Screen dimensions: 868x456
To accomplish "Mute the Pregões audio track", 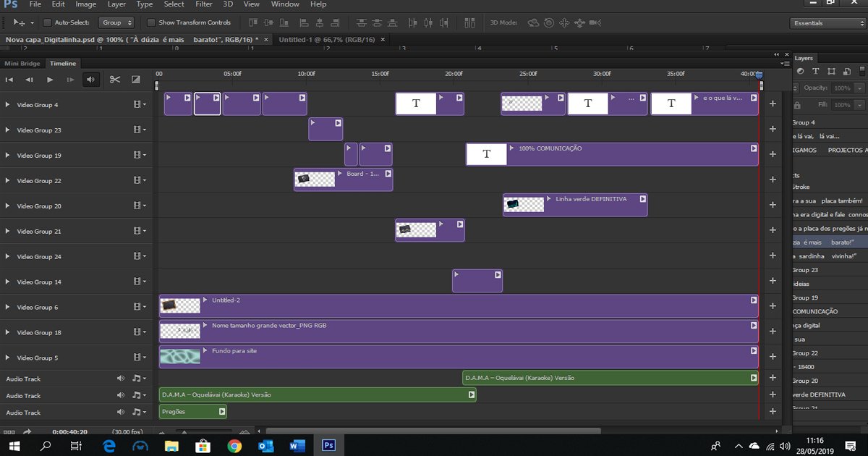I will [x=121, y=413].
